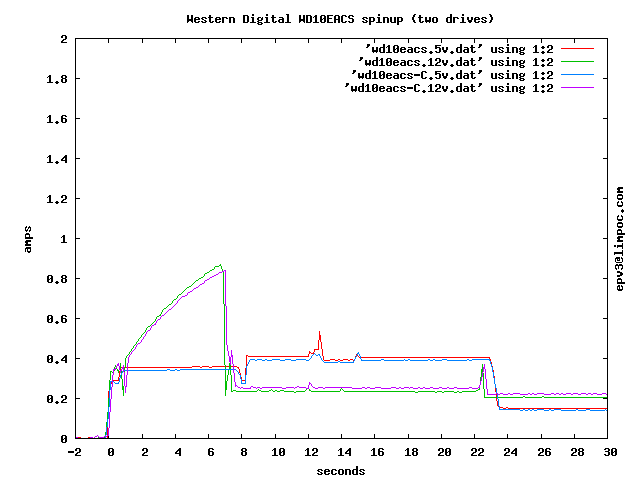Click x-axis value -2

[75, 452]
